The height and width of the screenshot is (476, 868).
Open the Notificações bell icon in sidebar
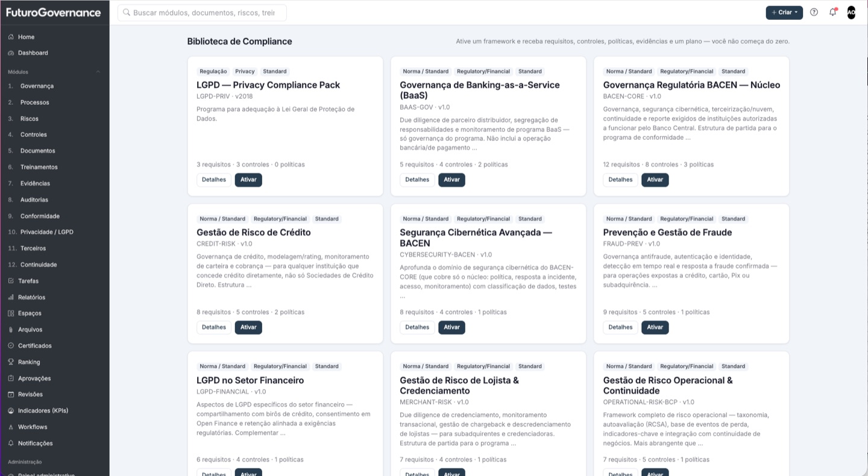(11, 443)
